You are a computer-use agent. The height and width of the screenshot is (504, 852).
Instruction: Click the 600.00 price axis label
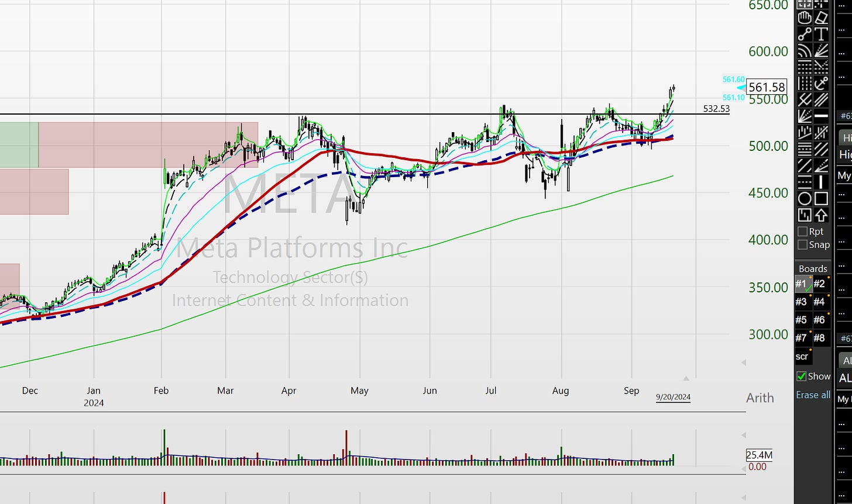(x=768, y=51)
